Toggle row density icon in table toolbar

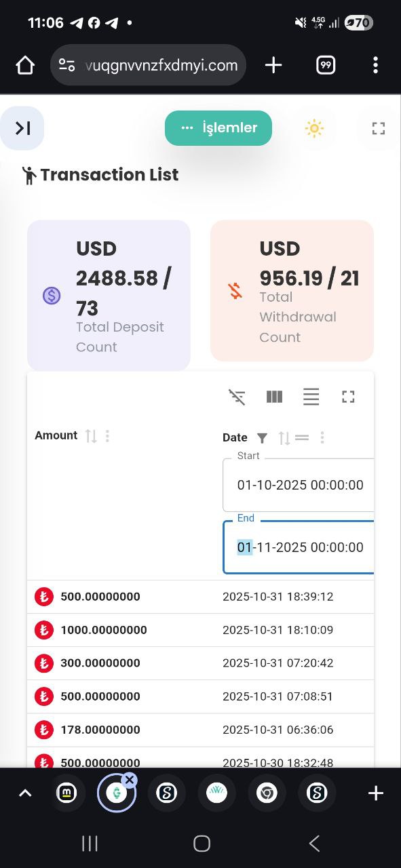coord(311,397)
